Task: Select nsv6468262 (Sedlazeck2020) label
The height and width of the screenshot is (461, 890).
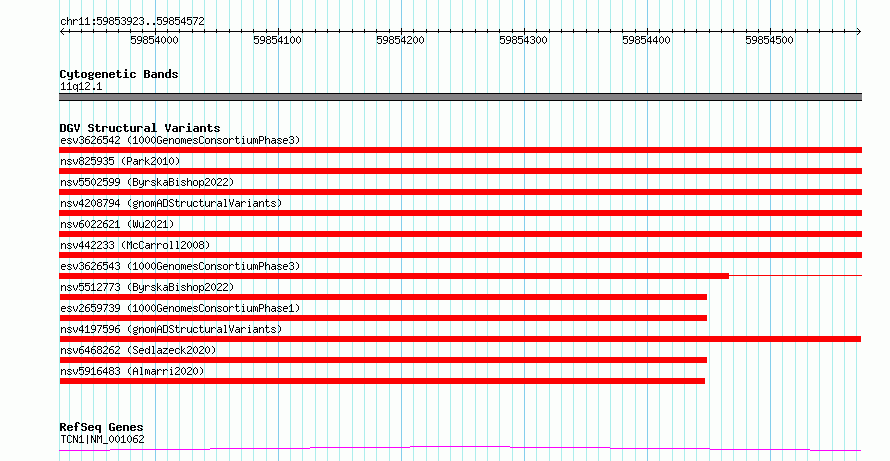Action: pos(138,350)
